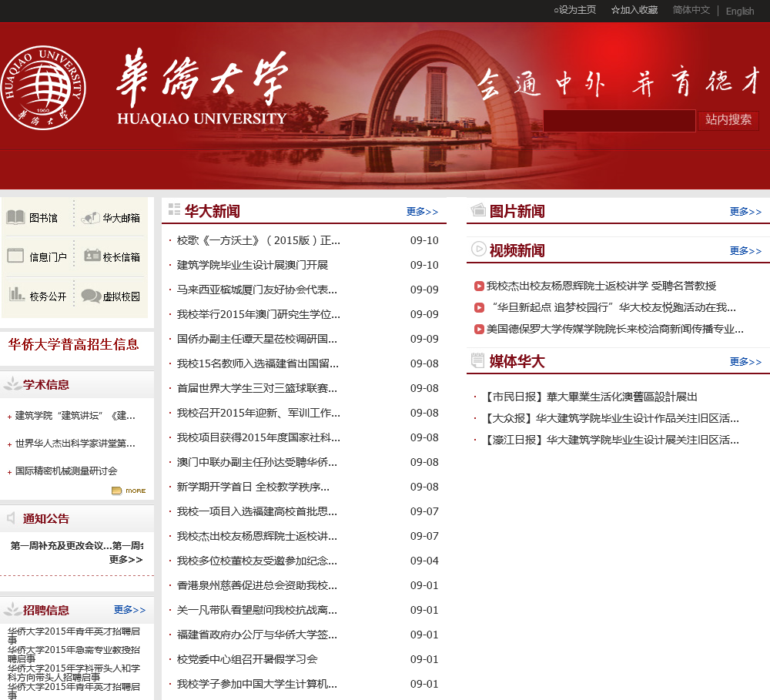Open news 我校多位校董校友受邀参加纪念
The height and width of the screenshot is (700, 770).
(x=257, y=561)
